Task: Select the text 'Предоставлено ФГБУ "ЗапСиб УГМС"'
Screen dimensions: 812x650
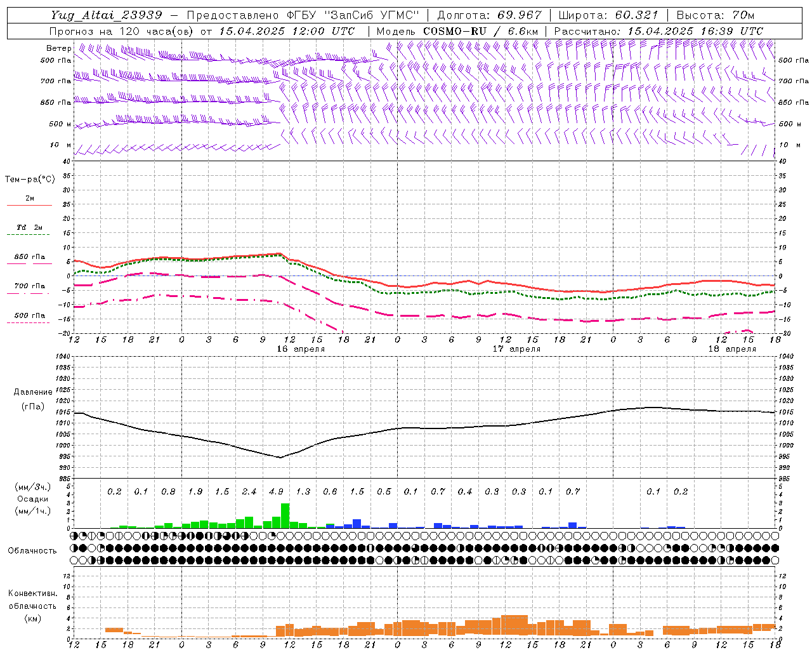Action: point(304,15)
